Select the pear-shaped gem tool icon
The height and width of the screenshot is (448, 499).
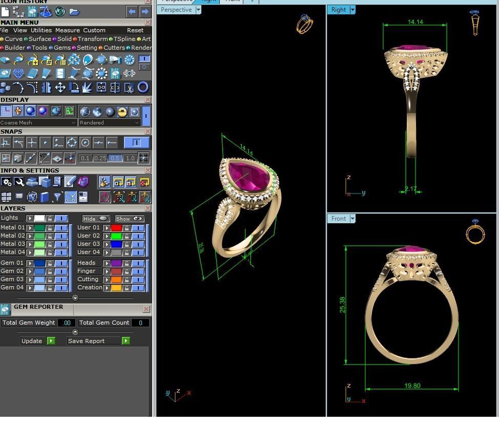coord(88,59)
